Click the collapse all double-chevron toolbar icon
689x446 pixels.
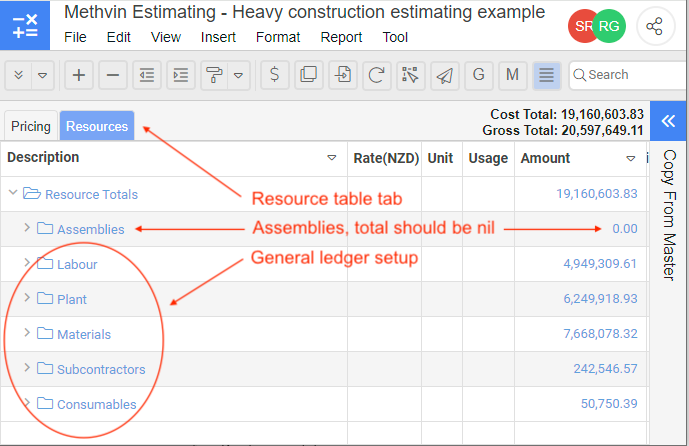(18, 75)
